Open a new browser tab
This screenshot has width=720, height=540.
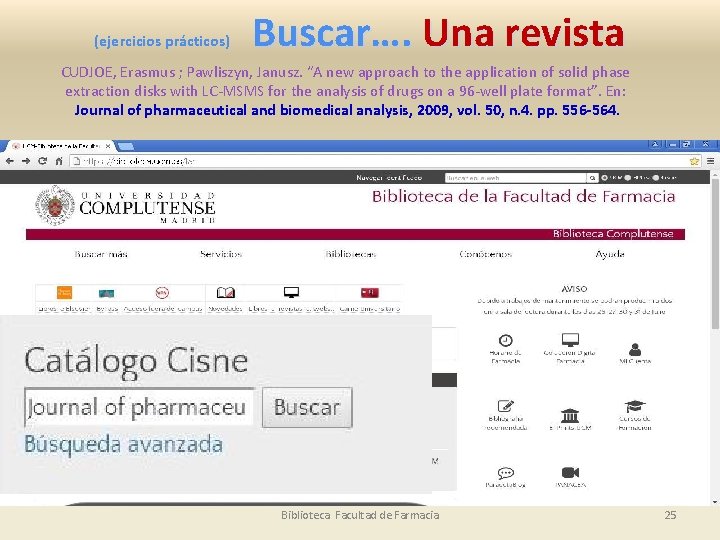tap(126, 146)
